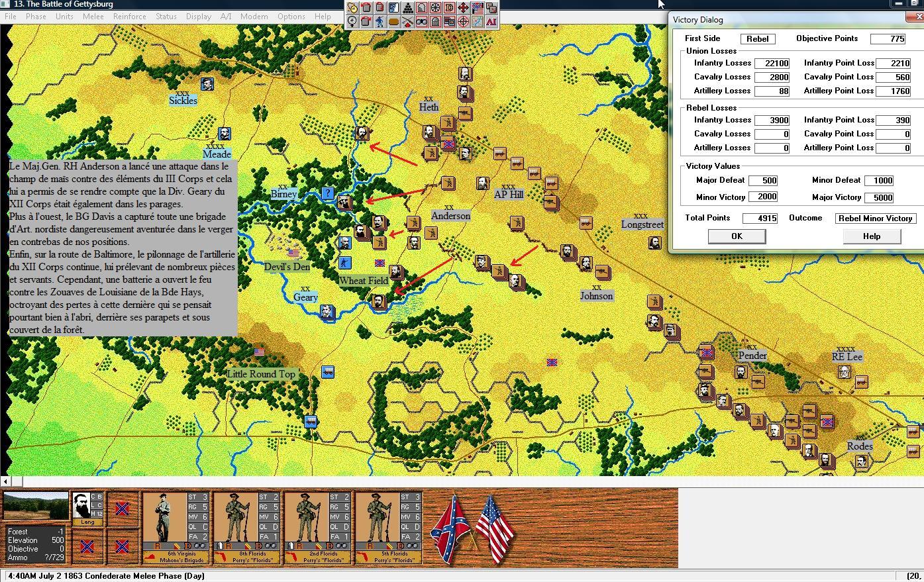Click the unknown question-mark unit near Birney
This screenshot has height=582, width=924.
tap(328, 193)
